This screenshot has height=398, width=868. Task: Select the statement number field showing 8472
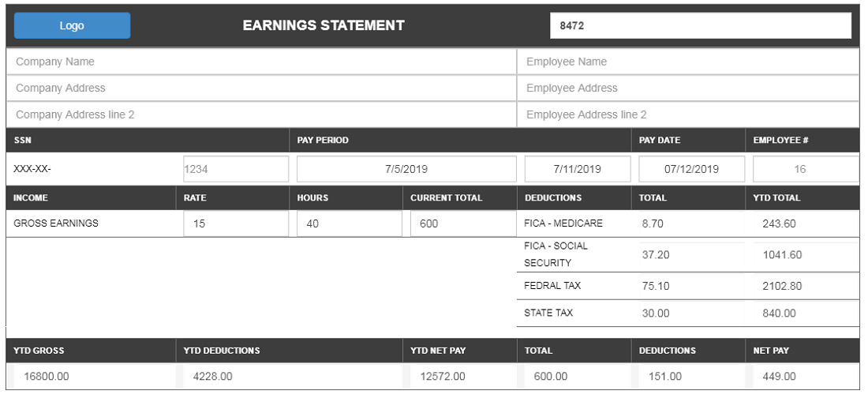tap(700, 25)
